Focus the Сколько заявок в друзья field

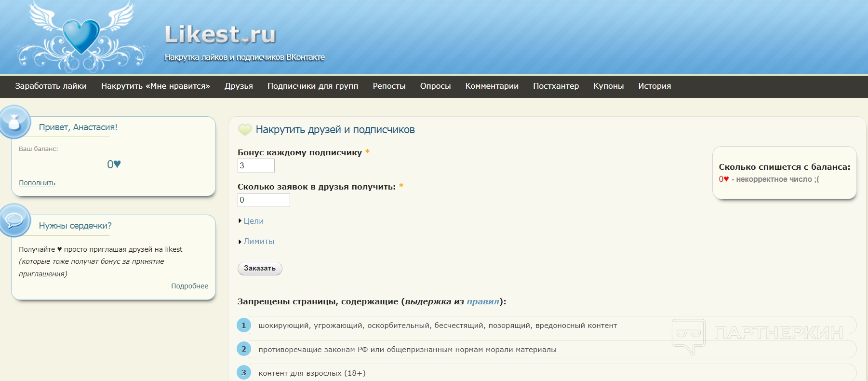(x=264, y=200)
